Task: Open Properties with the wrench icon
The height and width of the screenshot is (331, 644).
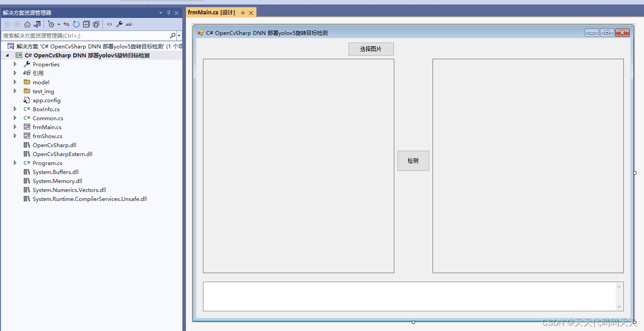Action: click(x=119, y=24)
